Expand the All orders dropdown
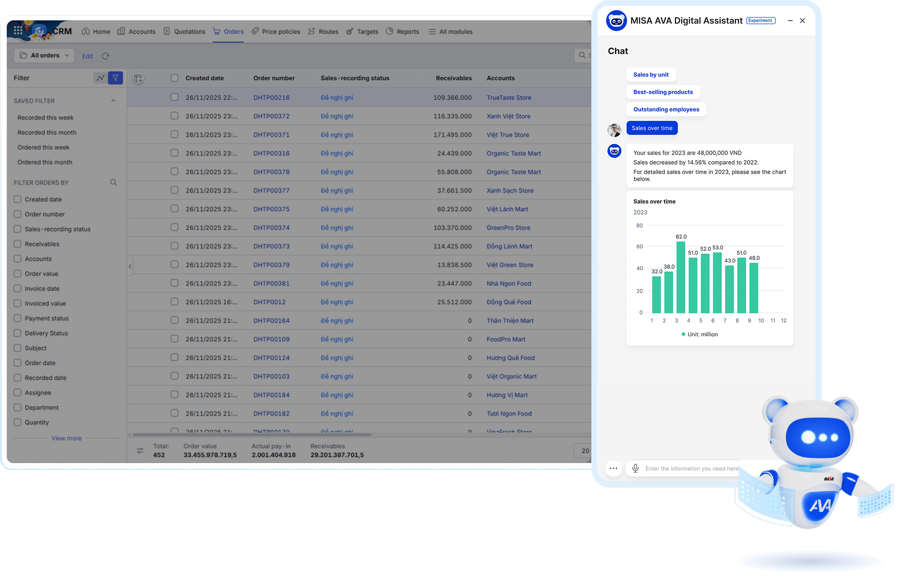This screenshot has width=908, height=588. (x=44, y=56)
